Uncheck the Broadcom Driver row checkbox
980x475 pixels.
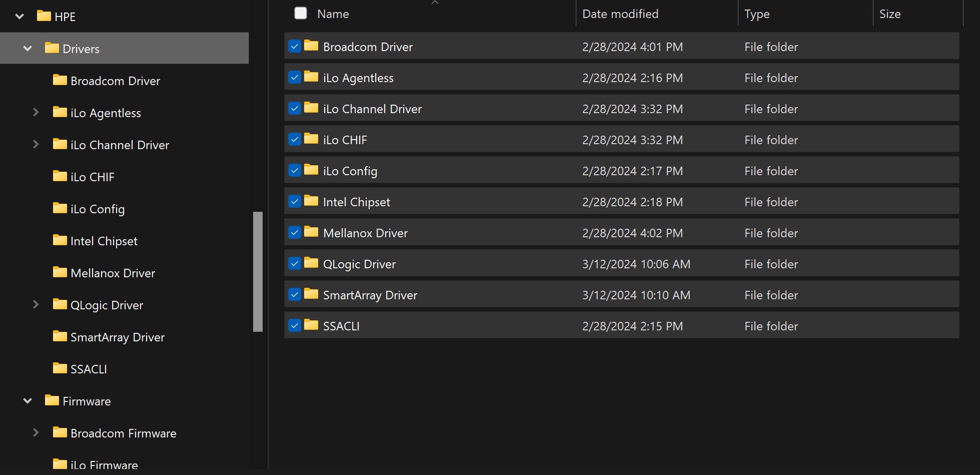pos(295,47)
